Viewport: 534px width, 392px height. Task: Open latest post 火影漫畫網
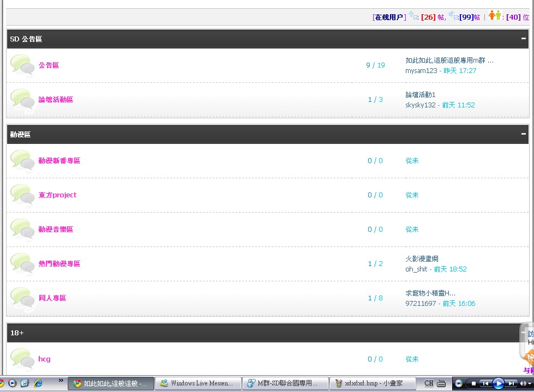[x=422, y=259]
